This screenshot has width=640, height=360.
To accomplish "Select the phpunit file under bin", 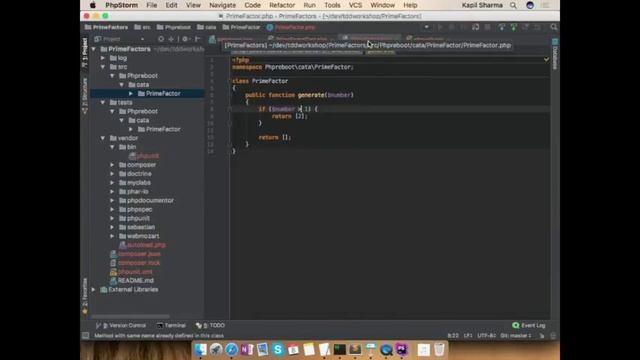I will pos(144,156).
